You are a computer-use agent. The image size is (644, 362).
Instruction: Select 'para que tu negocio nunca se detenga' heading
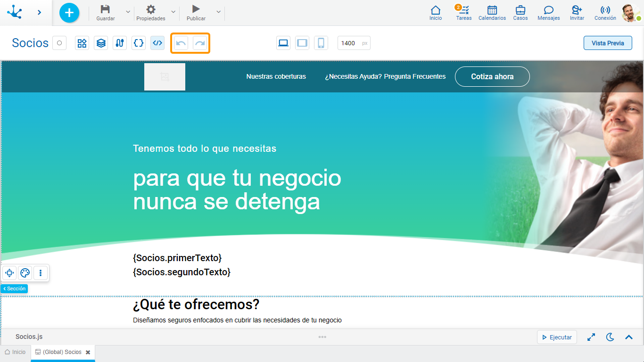[x=237, y=190]
